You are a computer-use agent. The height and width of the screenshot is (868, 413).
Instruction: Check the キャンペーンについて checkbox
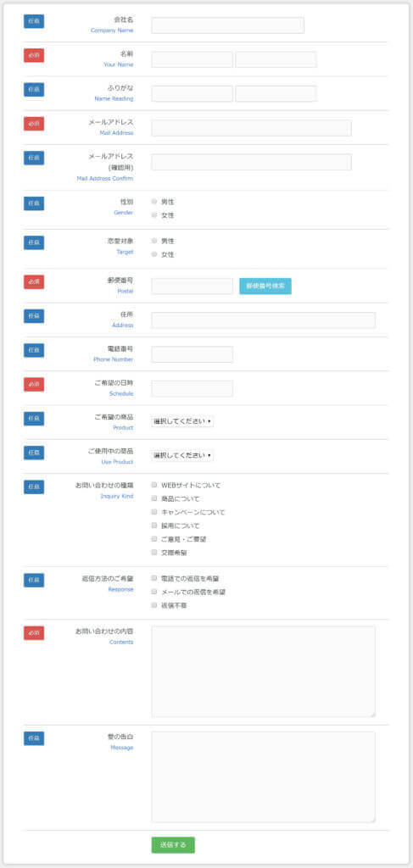point(154,511)
